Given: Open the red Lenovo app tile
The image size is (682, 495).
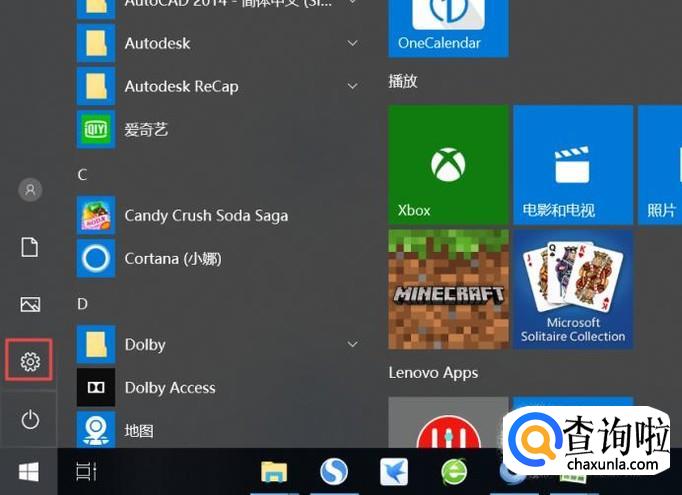Looking at the screenshot, I should pos(448,422).
